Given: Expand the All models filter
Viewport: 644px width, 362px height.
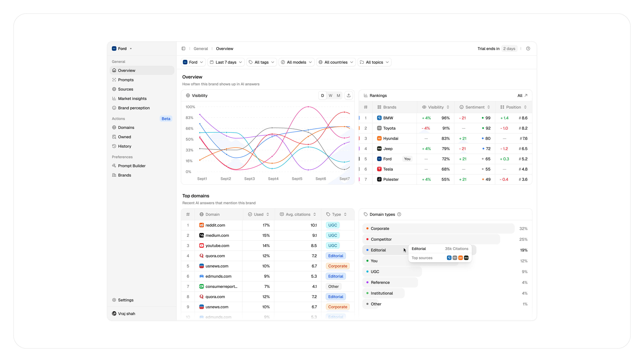Looking at the screenshot, I should (x=297, y=62).
